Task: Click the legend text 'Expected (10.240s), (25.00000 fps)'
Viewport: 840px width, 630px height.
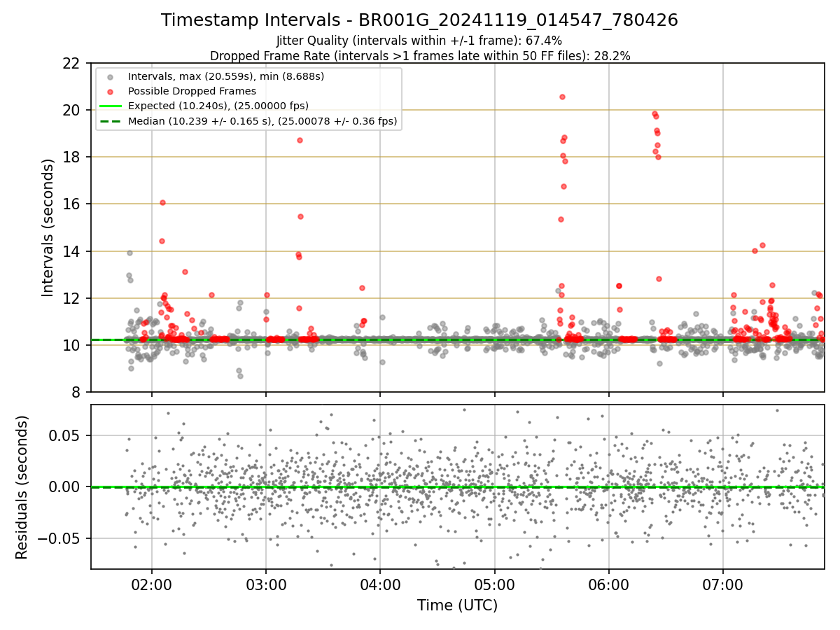Action: (218, 106)
